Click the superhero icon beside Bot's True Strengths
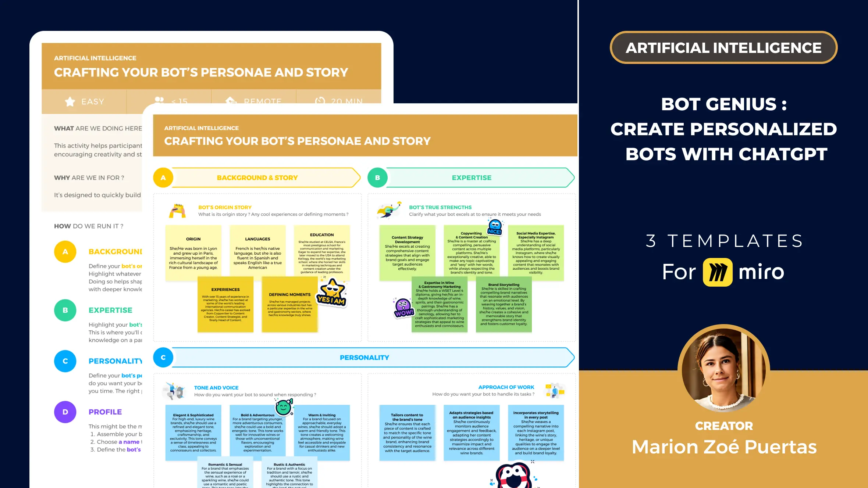Viewport: 868px width, 488px height. [389, 210]
